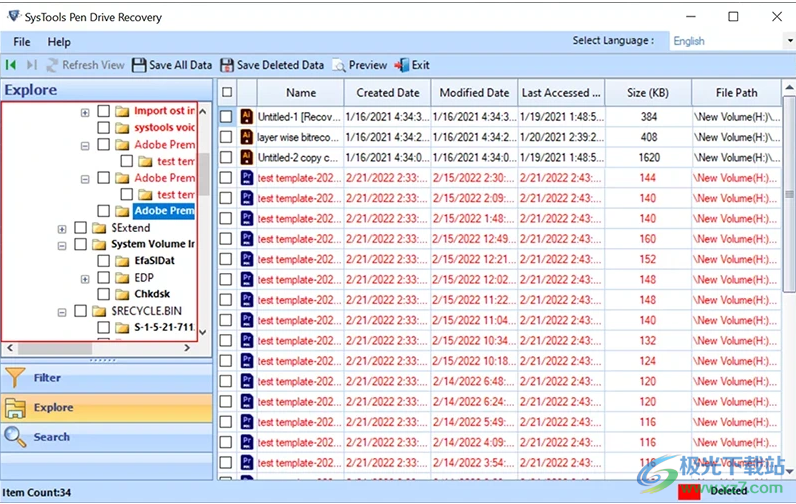Collapse the $RECYCLE.BIN tree node
This screenshot has width=796, height=504.
62,313
